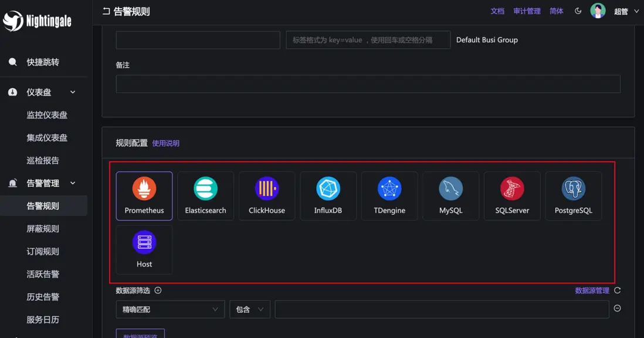This screenshot has width=644, height=338.
Task: Pick the InfluxDB data source
Action: (x=328, y=196)
